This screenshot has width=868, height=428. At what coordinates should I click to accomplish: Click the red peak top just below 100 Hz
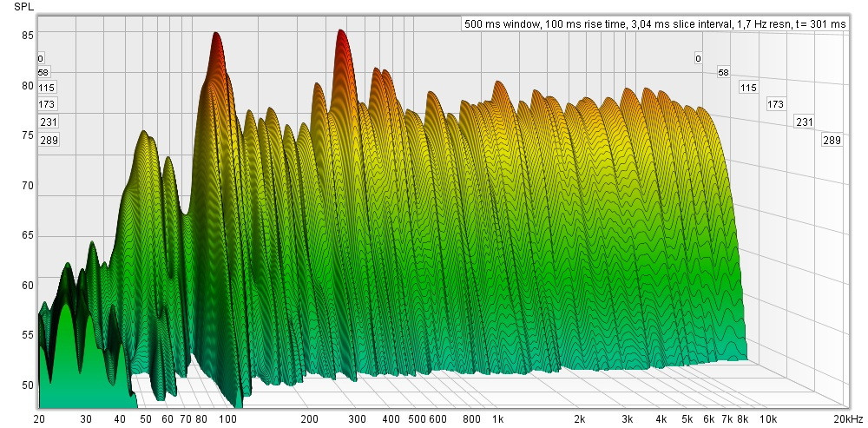tap(215, 35)
